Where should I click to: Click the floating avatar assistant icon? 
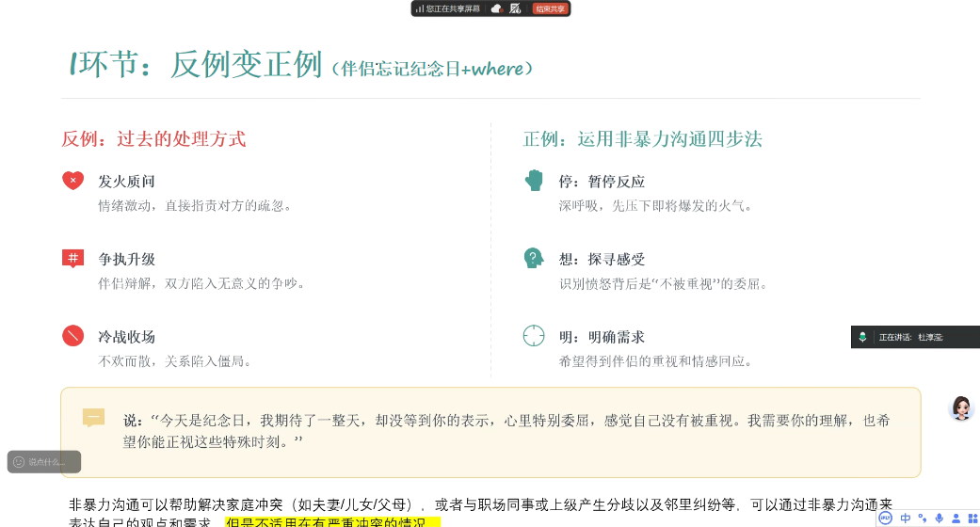click(961, 407)
